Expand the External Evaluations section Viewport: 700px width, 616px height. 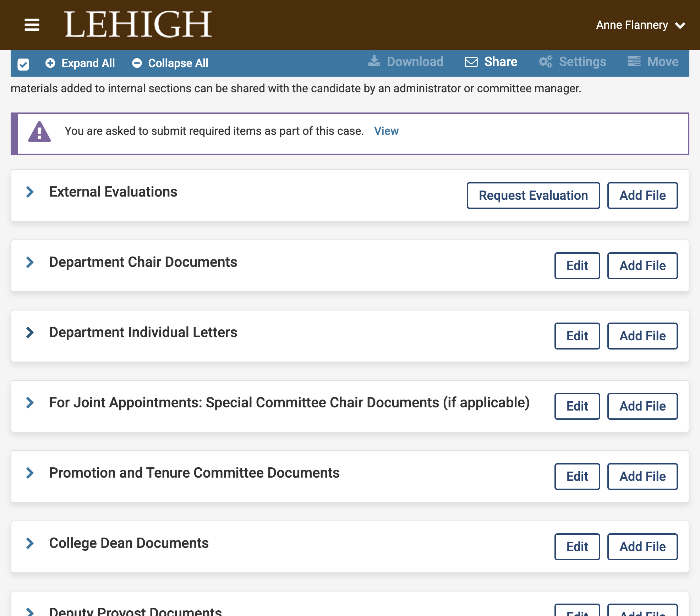[x=30, y=192]
